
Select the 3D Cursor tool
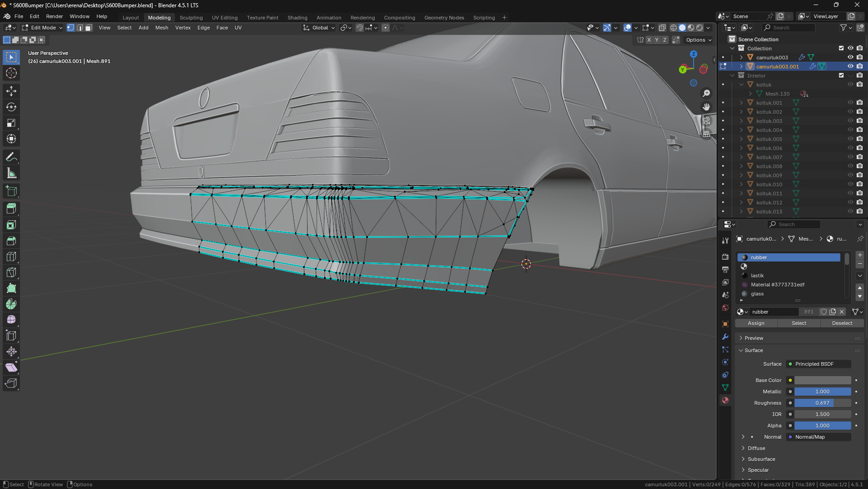(x=11, y=73)
